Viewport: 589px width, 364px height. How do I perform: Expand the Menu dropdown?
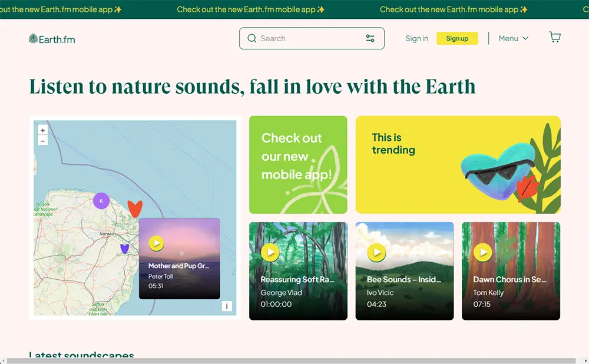(x=513, y=38)
